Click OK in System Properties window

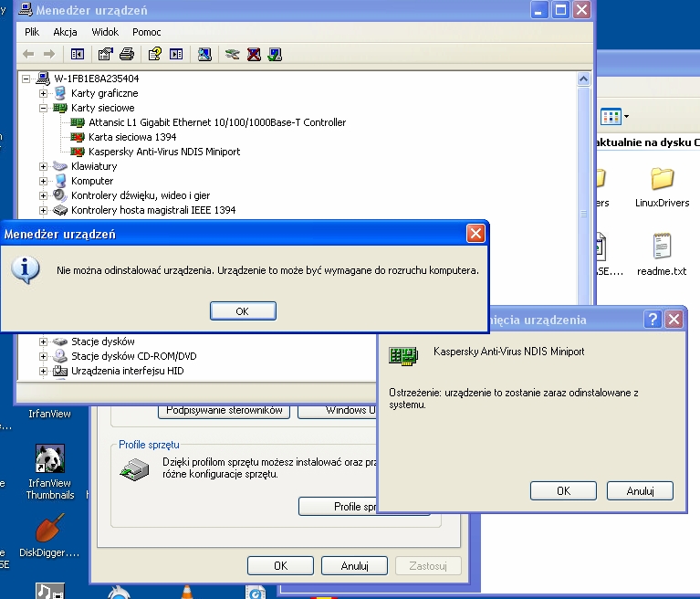pos(280,566)
